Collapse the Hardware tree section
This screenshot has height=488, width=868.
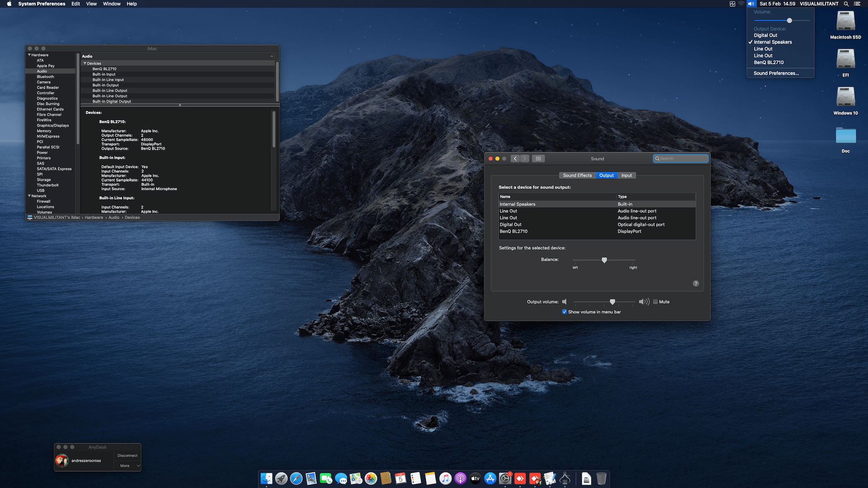[x=29, y=55]
